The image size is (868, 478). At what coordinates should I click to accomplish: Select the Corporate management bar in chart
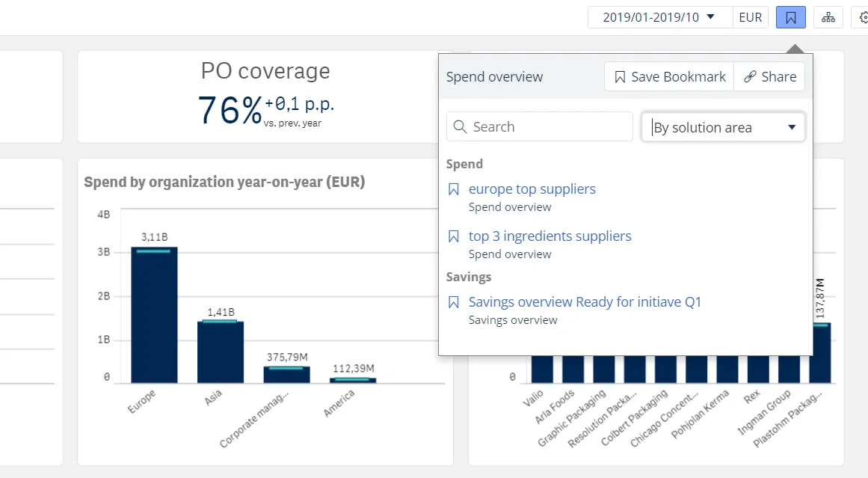pos(286,374)
